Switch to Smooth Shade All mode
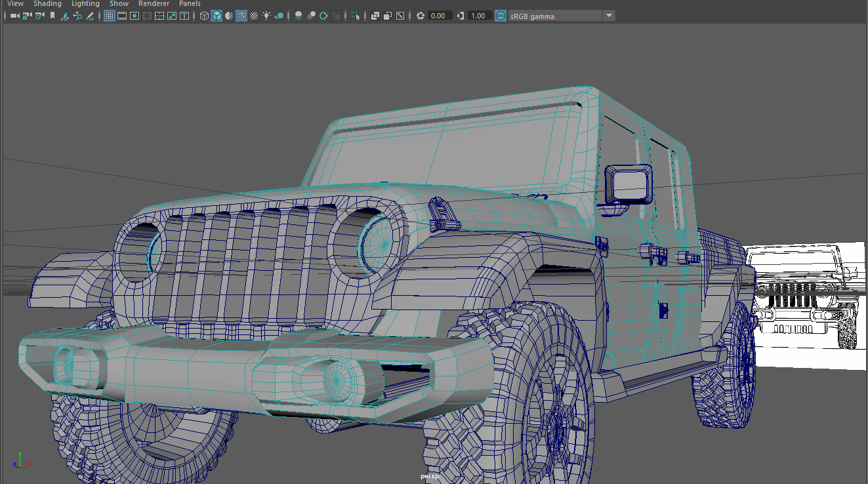The image size is (868, 484). point(217,16)
